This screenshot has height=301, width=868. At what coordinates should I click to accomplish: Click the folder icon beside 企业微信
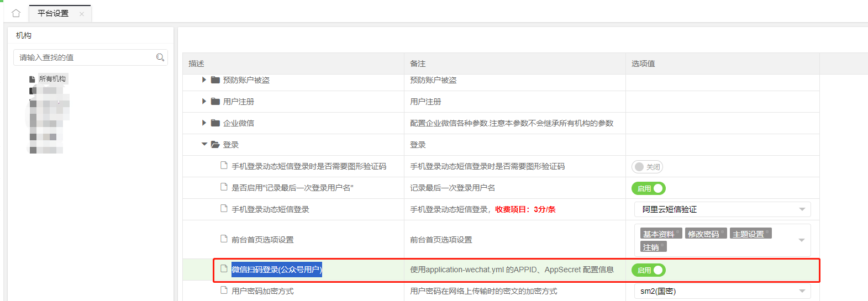click(x=215, y=123)
